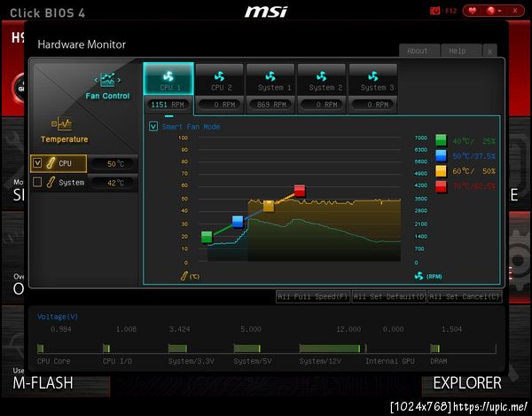This screenshot has height=416, width=532.
Task: Click the 5.000 System/5V voltage value
Action: click(251, 329)
